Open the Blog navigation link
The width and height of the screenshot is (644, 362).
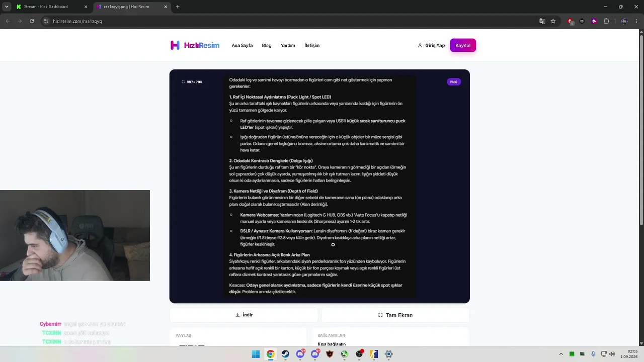(267, 45)
